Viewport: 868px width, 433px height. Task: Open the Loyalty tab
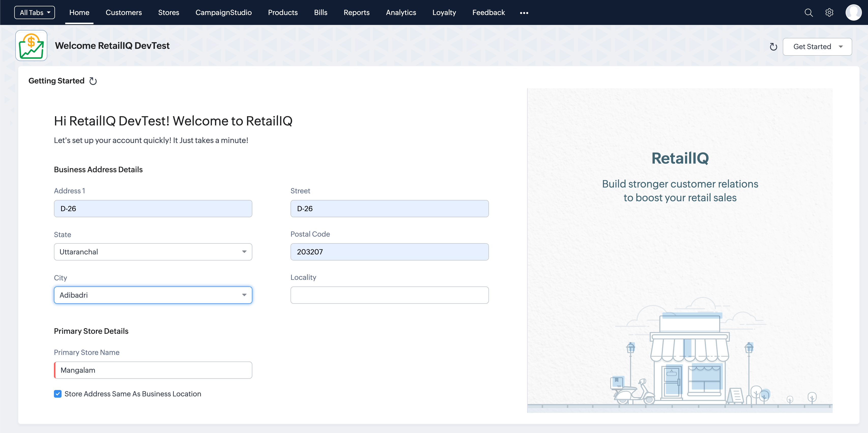[444, 12]
